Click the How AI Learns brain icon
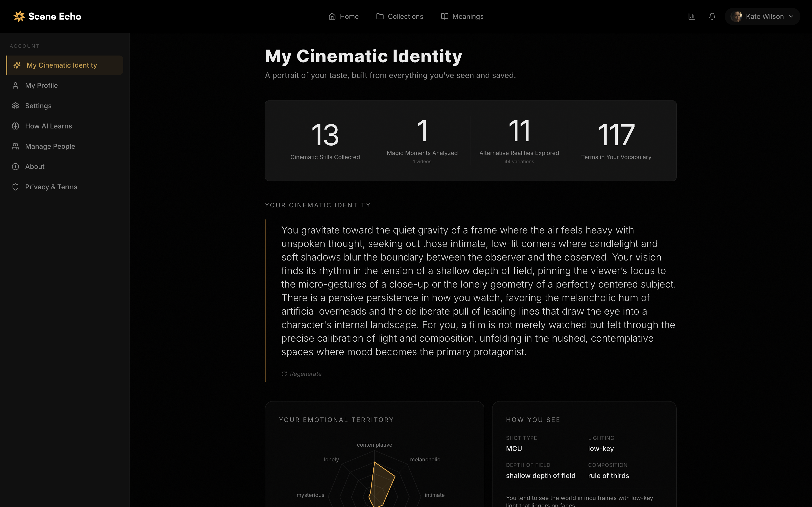Viewport: 812px width, 507px height. (x=15, y=126)
